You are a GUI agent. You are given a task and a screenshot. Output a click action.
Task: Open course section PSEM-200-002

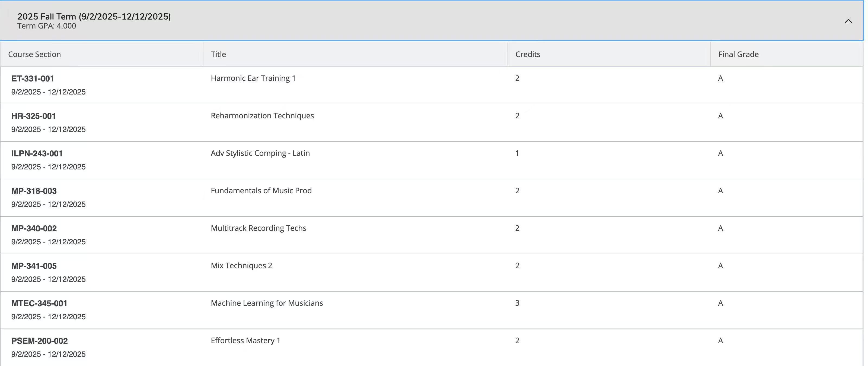point(39,341)
